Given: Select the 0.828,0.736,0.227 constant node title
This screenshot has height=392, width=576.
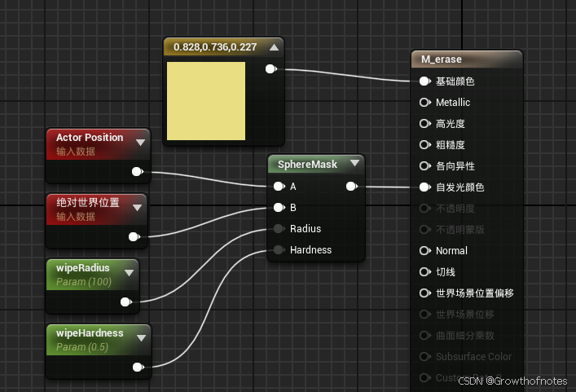Looking at the screenshot, I should [215, 47].
